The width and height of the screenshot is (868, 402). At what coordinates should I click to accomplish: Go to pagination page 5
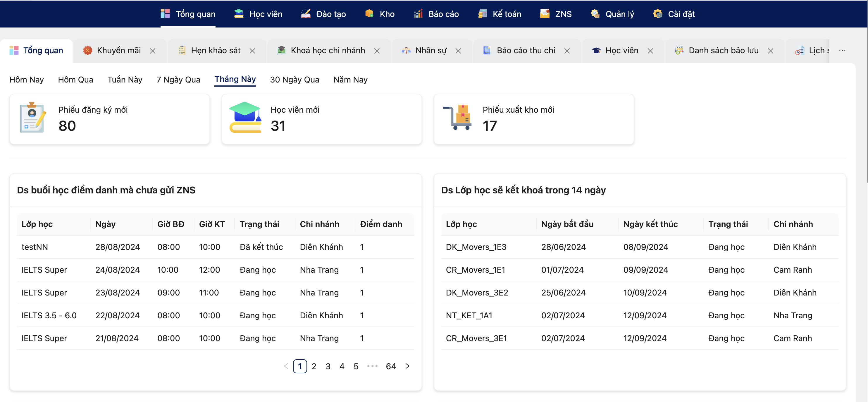356,366
